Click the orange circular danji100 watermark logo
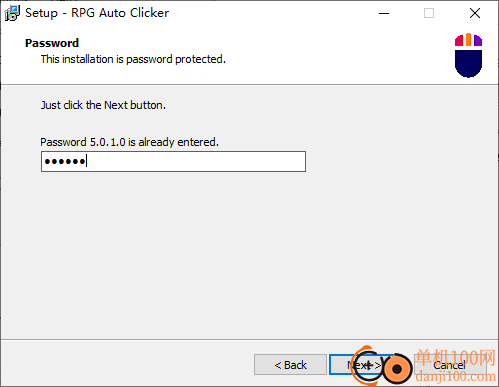 click(x=381, y=367)
